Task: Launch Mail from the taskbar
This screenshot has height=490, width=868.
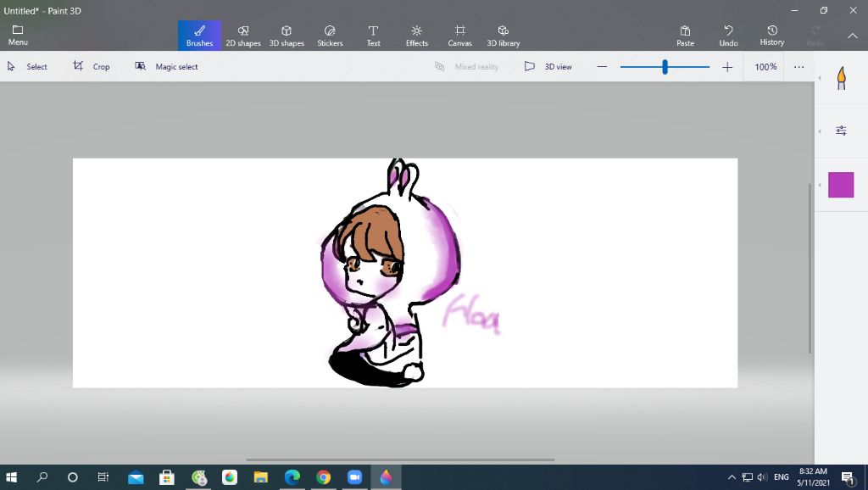Action: pyautogui.click(x=136, y=477)
